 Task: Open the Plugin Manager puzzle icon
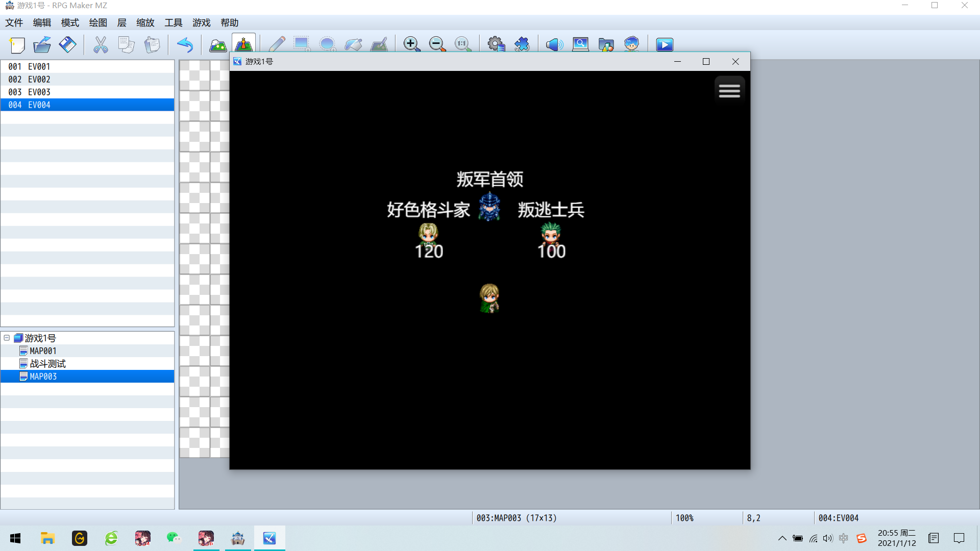coord(522,45)
